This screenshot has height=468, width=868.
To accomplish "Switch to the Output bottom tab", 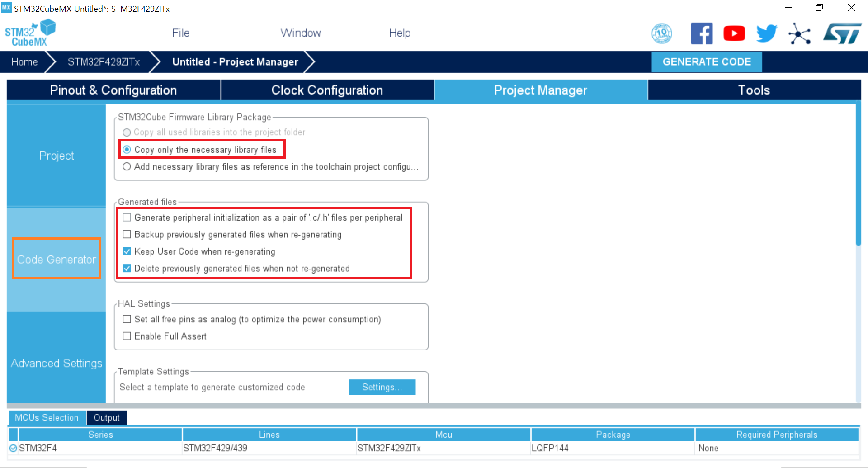I will point(107,417).
